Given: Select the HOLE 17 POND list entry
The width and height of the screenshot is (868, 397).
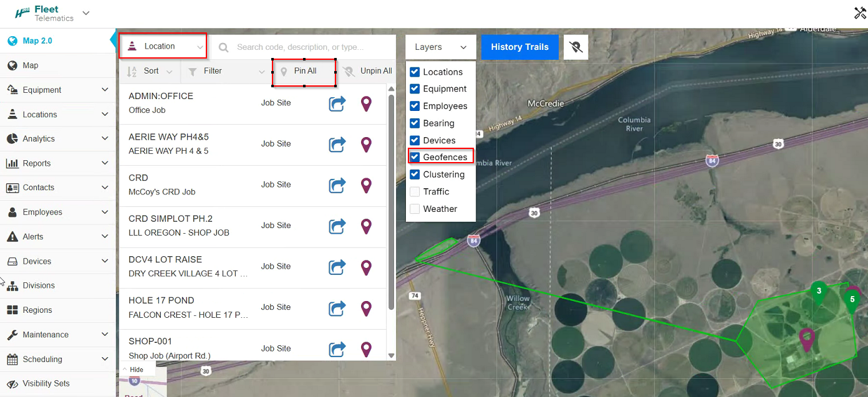Looking at the screenshot, I should [x=253, y=308].
